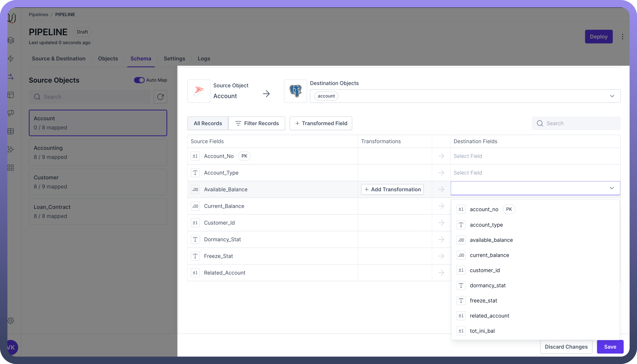Collapse the Available_Balance destination field dropdown
The width and height of the screenshot is (637, 364).
point(611,188)
